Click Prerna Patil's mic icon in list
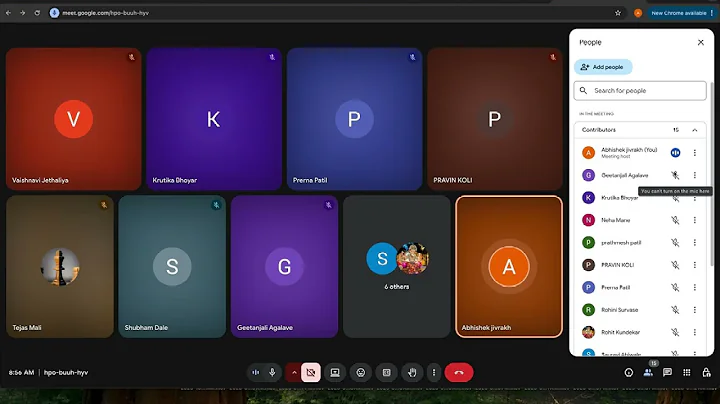 click(675, 287)
